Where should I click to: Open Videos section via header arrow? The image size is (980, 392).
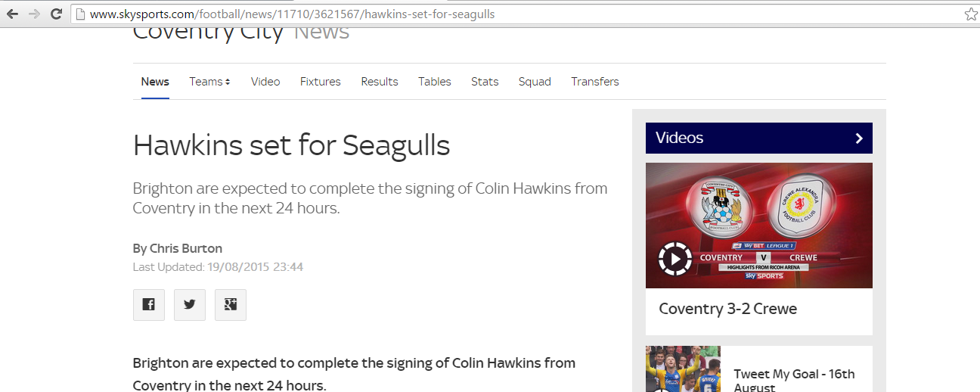click(x=859, y=138)
